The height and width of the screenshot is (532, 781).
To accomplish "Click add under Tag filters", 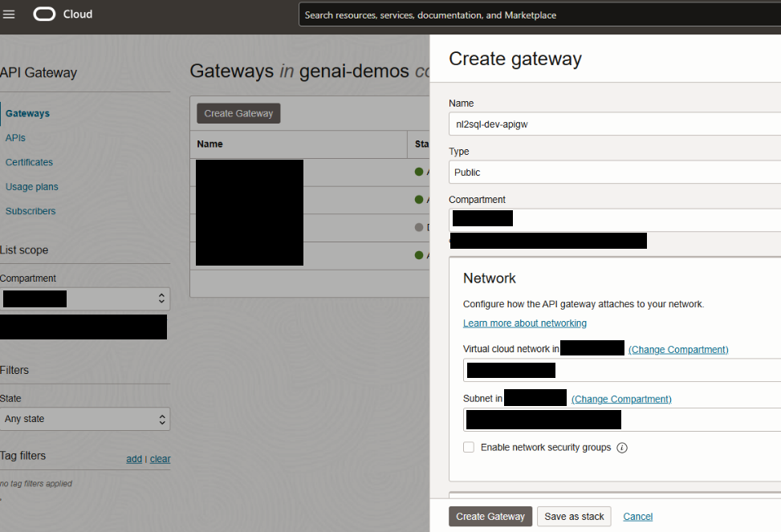I will point(133,458).
